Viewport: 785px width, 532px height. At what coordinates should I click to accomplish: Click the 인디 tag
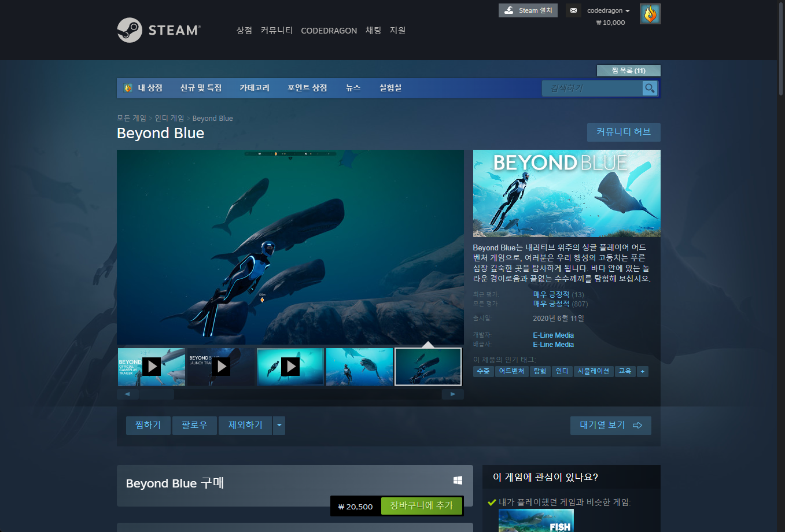coord(562,371)
